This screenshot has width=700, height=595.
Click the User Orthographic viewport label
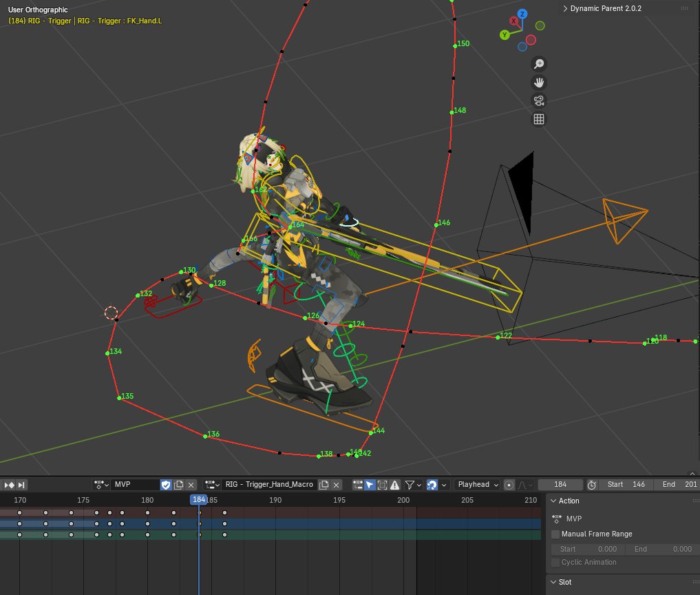(x=38, y=10)
